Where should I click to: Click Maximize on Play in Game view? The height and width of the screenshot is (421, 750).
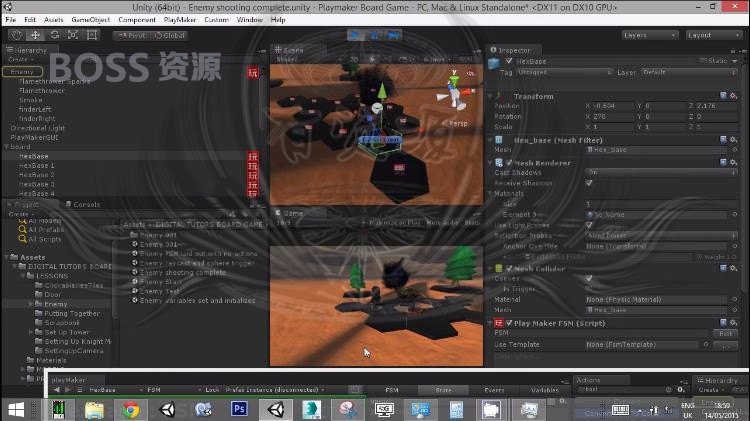(395, 222)
